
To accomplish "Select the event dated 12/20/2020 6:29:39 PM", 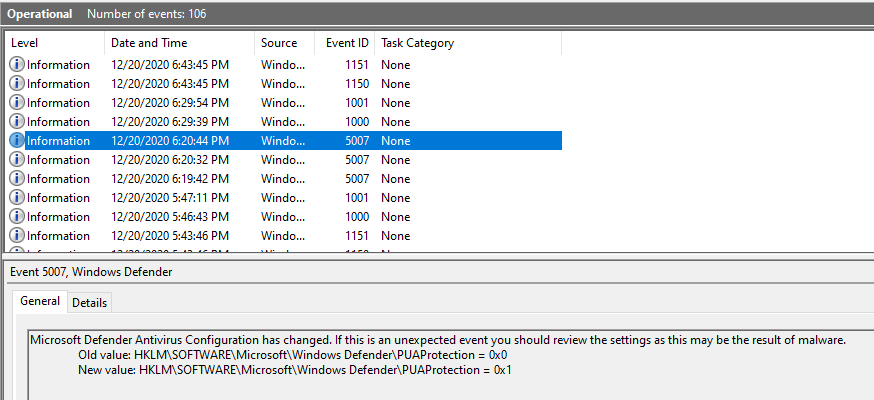I will point(284,121).
